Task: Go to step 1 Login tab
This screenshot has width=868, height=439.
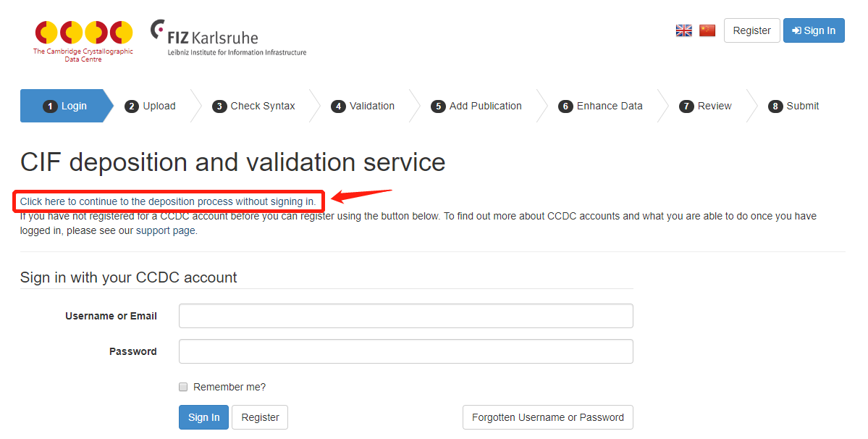Action: tap(66, 106)
